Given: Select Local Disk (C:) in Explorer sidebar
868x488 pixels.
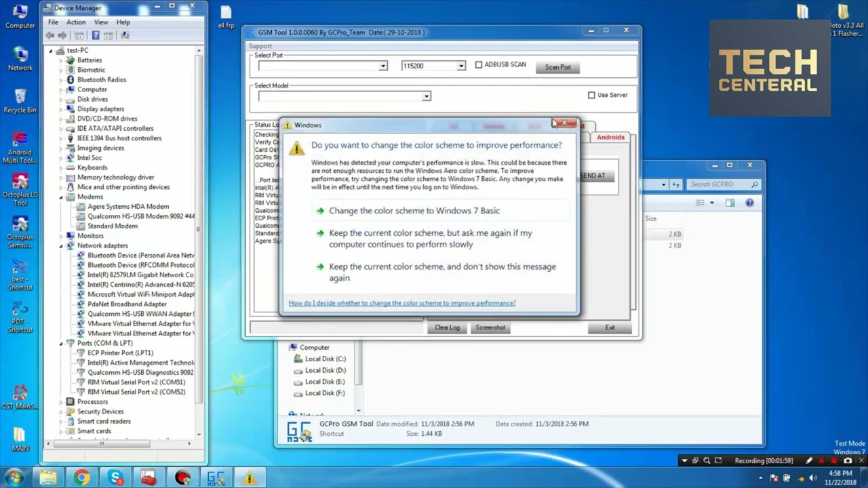Looking at the screenshot, I should point(325,359).
